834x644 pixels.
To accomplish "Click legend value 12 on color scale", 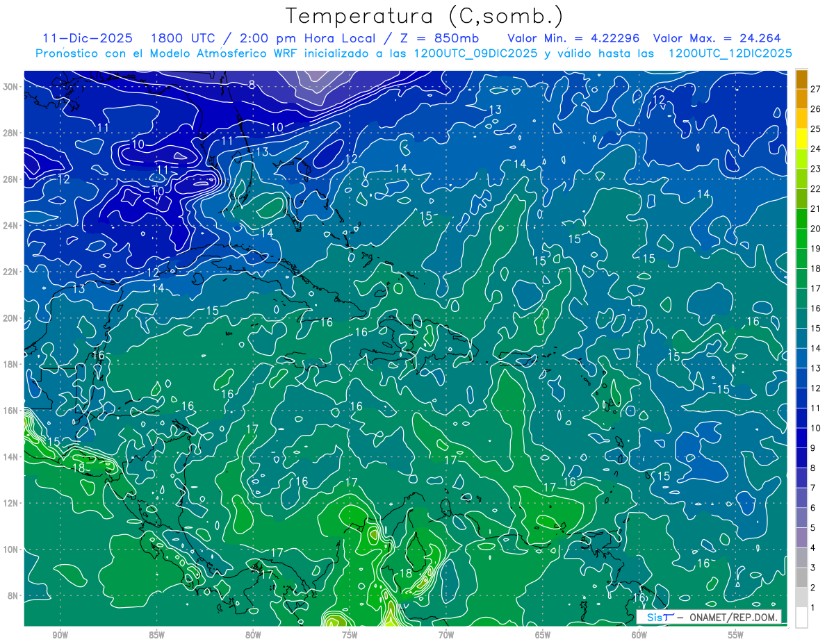I will [x=816, y=388].
